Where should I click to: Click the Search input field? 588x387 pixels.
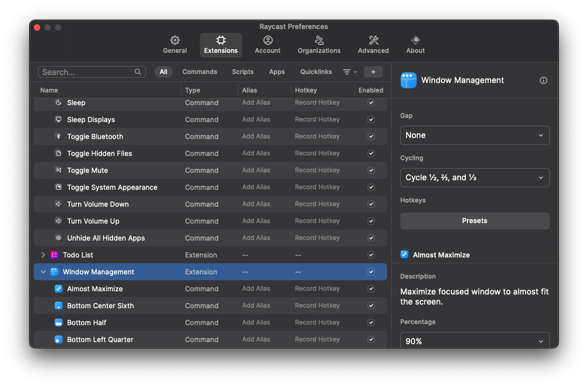92,72
